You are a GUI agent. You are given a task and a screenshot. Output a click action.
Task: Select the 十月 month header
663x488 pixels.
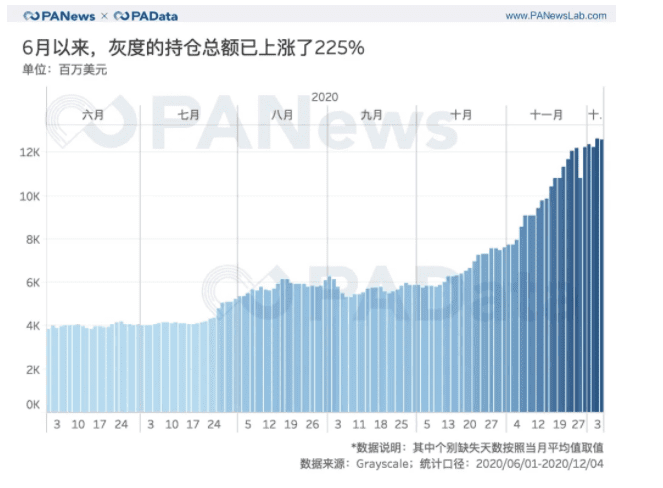(461, 115)
